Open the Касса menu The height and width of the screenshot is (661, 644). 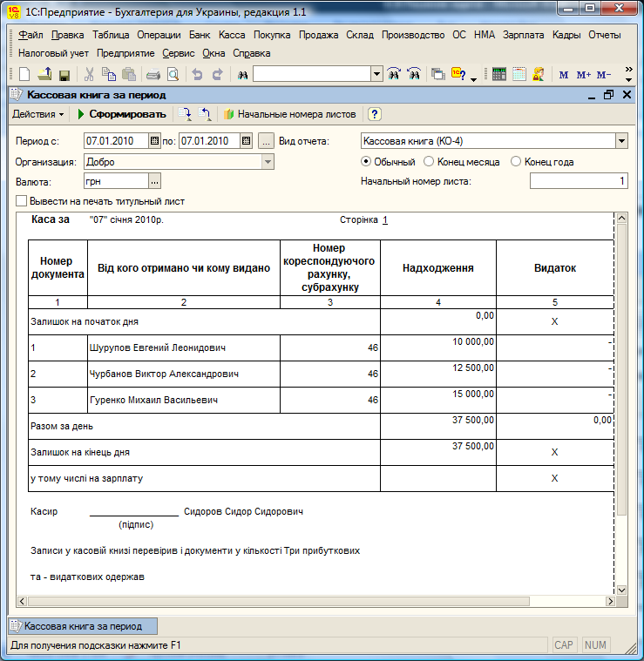coord(232,35)
